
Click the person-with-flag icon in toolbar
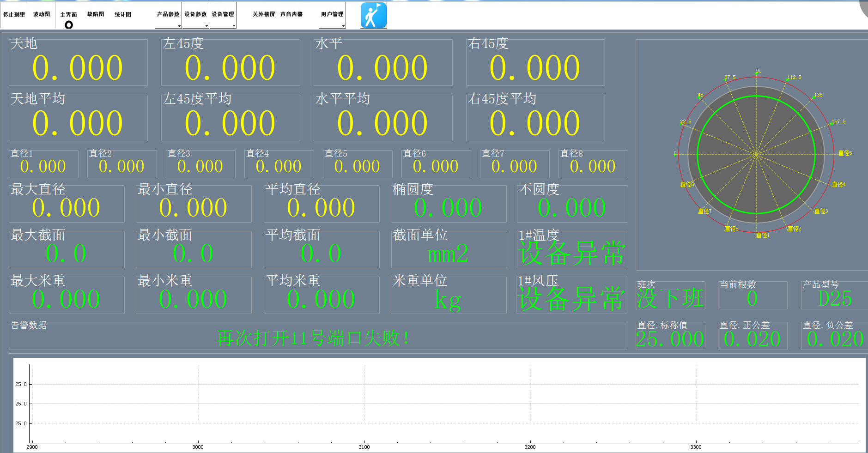click(x=373, y=15)
